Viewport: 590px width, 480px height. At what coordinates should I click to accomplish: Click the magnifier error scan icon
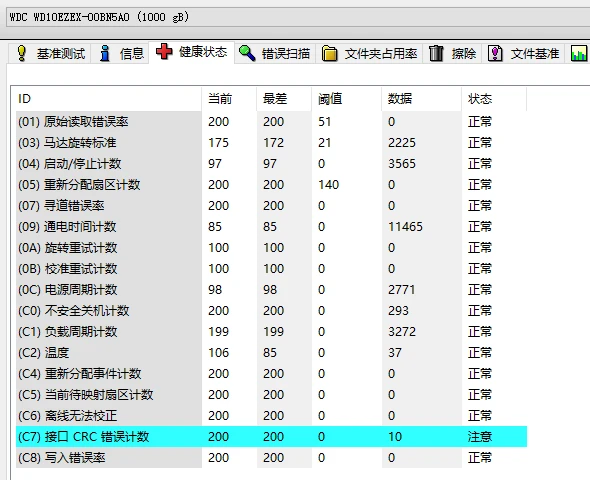(x=247, y=53)
